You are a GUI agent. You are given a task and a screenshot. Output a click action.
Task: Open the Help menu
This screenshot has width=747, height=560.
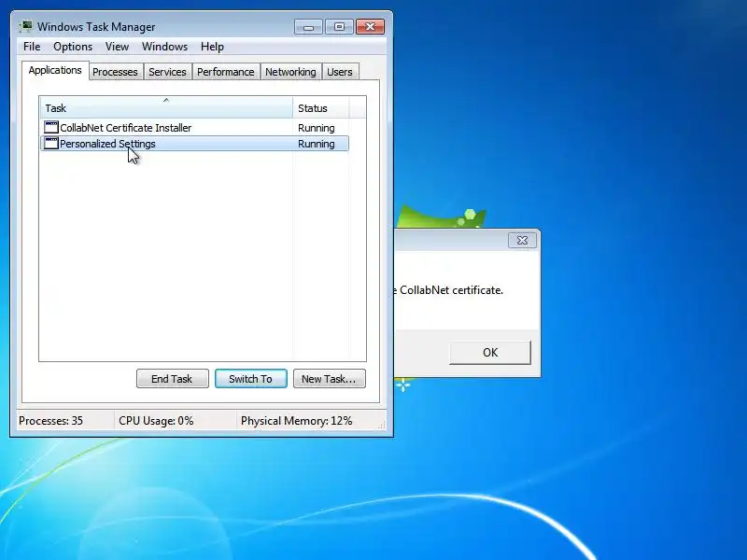(212, 47)
